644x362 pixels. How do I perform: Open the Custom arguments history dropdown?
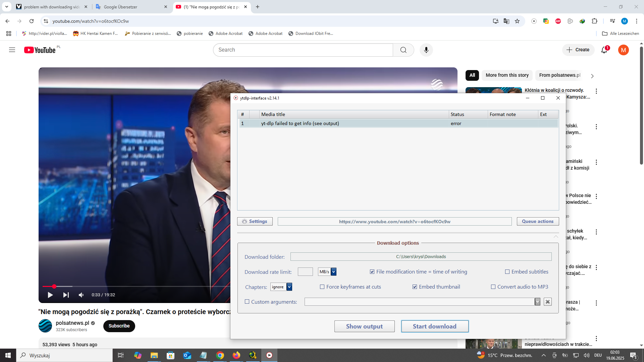[x=537, y=302]
